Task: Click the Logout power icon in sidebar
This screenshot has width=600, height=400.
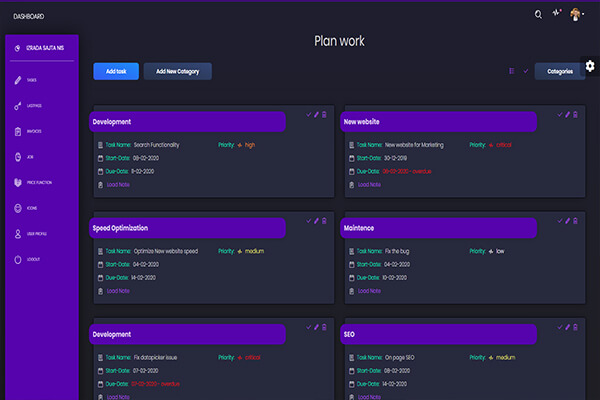Action: click(x=18, y=260)
